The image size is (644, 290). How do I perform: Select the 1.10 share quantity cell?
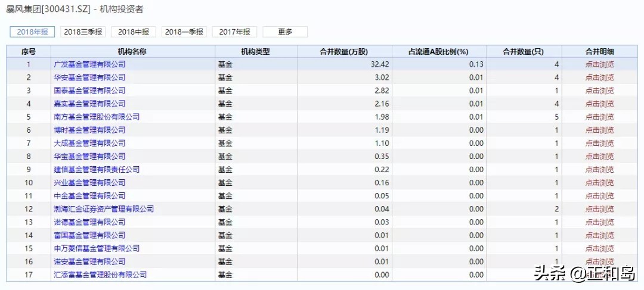[345, 143]
